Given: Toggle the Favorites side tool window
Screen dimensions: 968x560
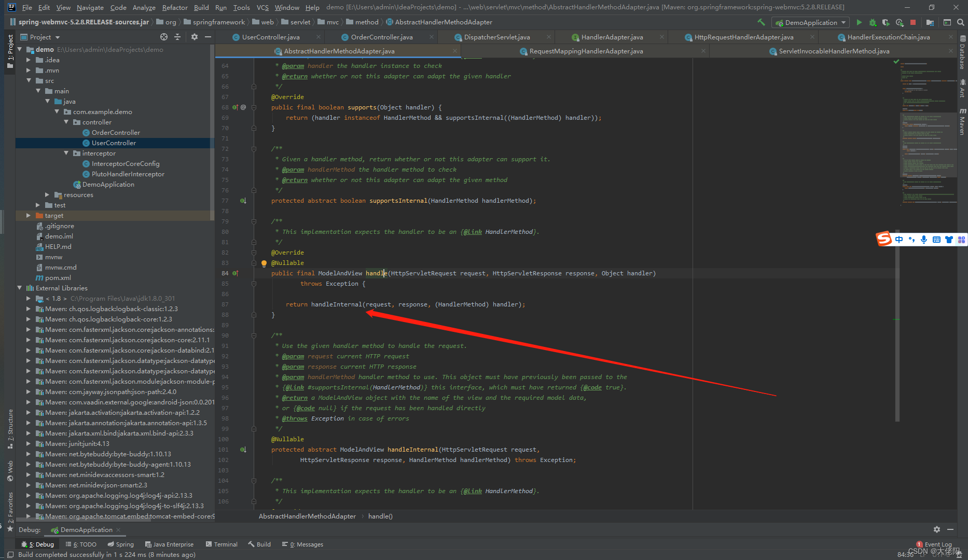Looking at the screenshot, I should (x=10, y=511).
